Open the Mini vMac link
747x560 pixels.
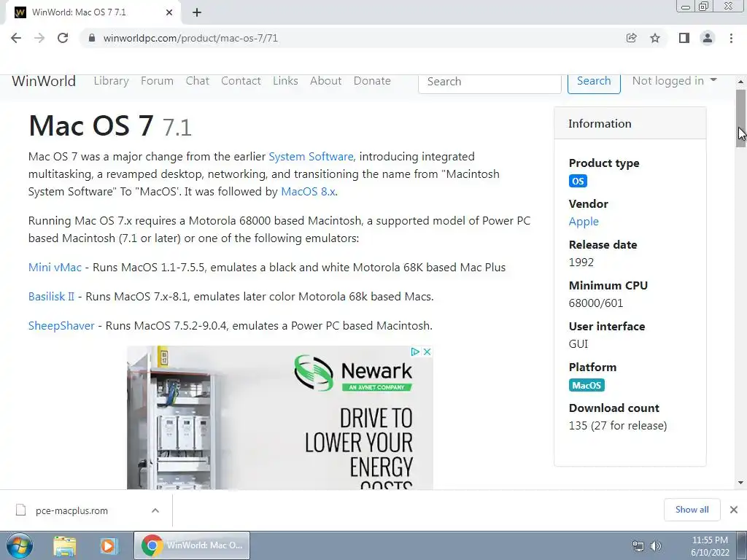coord(55,267)
